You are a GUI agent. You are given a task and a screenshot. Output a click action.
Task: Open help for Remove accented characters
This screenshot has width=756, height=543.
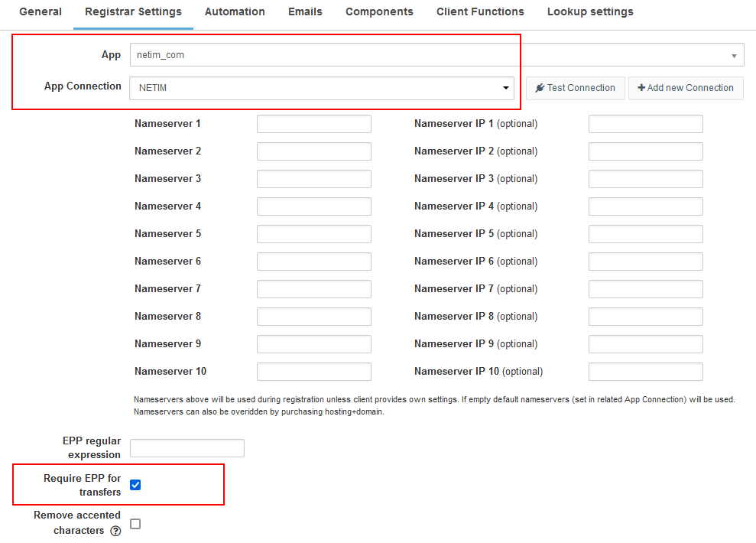115,530
